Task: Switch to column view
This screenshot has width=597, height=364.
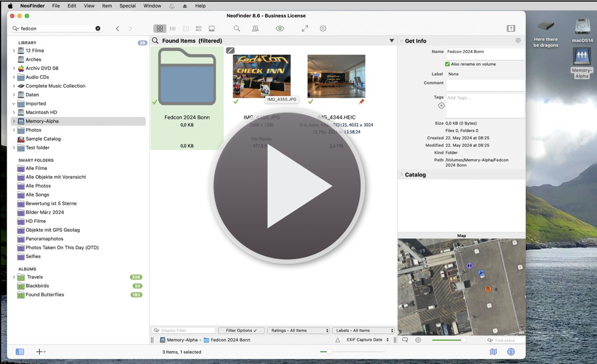Action: pos(186,29)
